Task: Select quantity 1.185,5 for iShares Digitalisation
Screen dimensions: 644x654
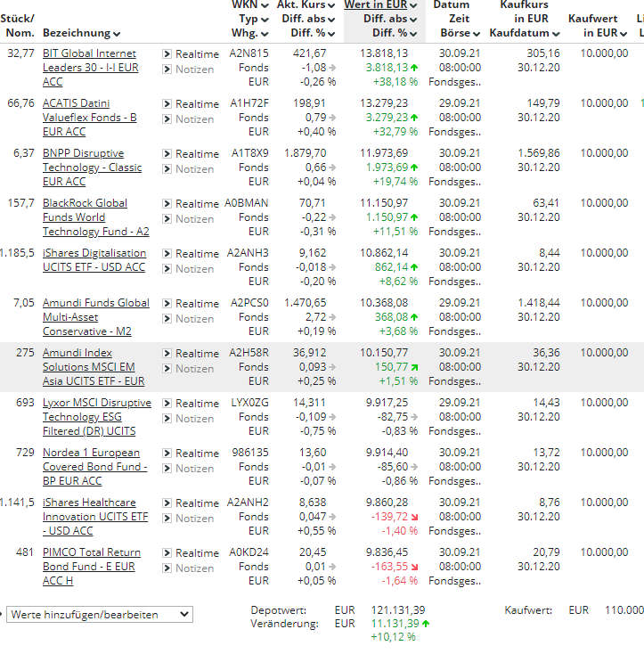Action: click(x=17, y=253)
